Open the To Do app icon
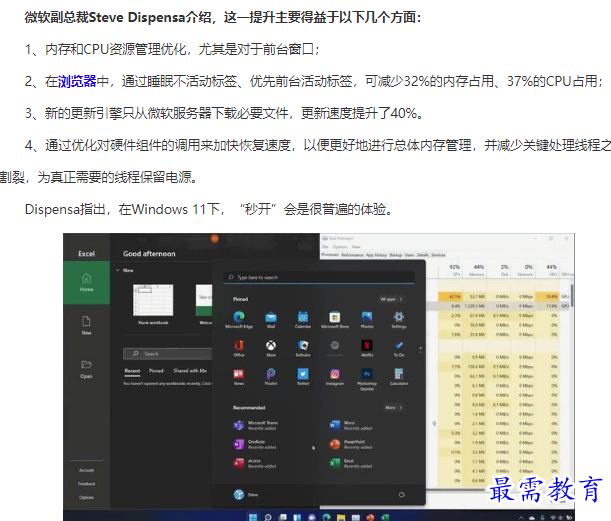Viewport: 611px width, 521px height. [x=399, y=348]
